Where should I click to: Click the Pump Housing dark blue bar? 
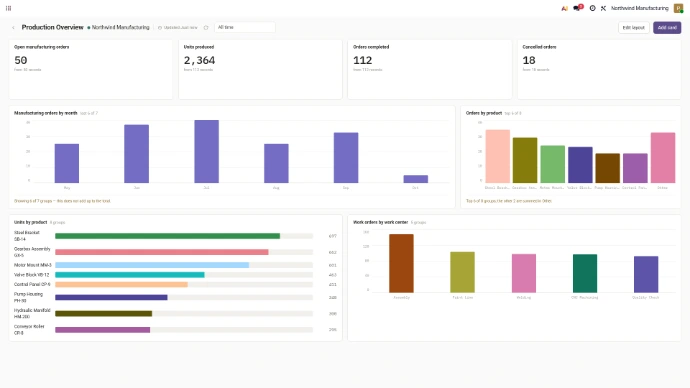coord(111,298)
